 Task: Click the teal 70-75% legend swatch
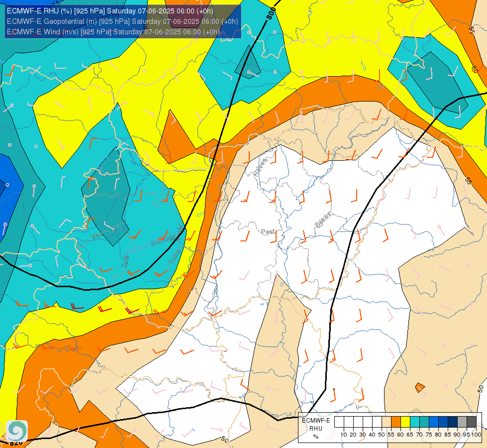424,422
